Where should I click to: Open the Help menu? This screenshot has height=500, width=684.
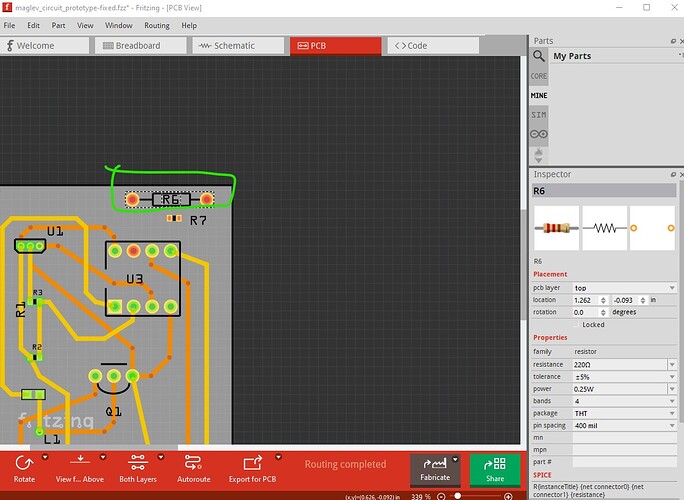189,25
